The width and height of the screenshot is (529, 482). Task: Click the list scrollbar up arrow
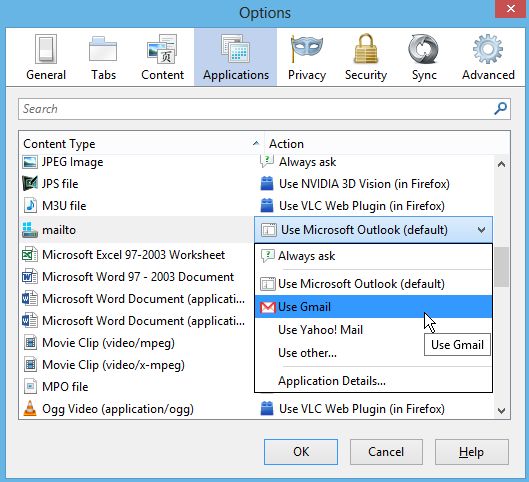[501, 164]
